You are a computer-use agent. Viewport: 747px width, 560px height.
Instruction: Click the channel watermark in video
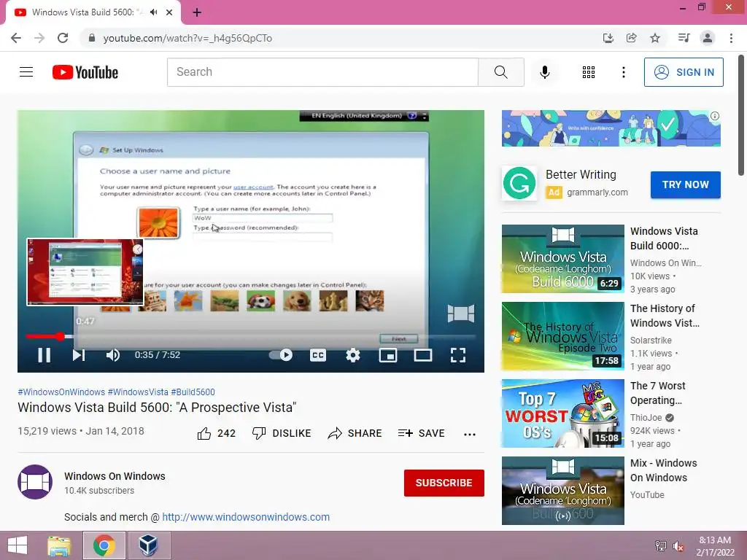(x=461, y=314)
